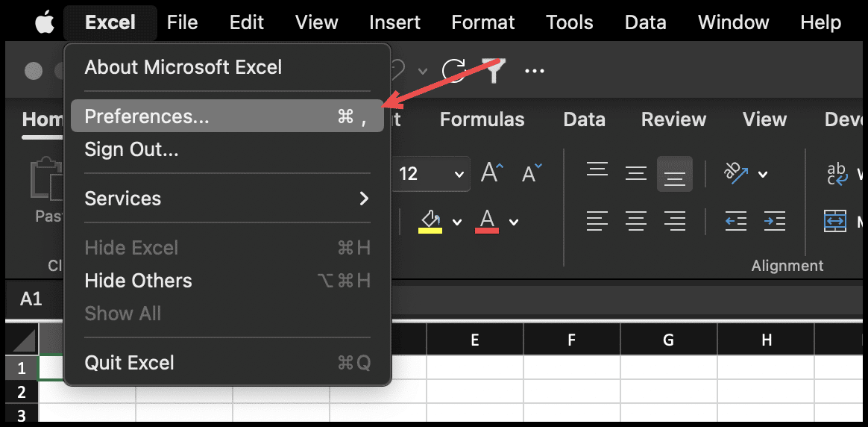Open the Format menu

point(482,22)
